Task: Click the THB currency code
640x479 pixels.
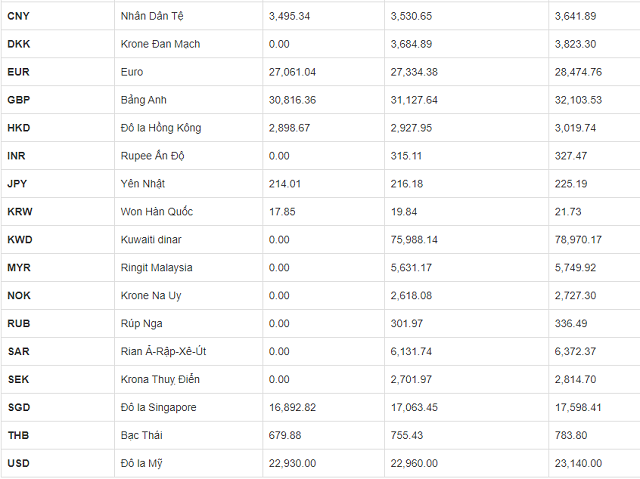Action: 18,435
